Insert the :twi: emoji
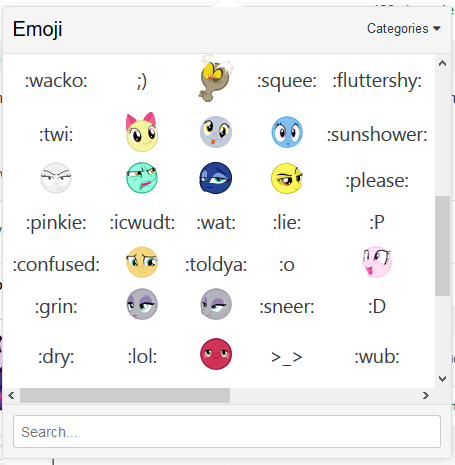Image resolution: width=455 pixels, height=465 pixels. click(56, 135)
